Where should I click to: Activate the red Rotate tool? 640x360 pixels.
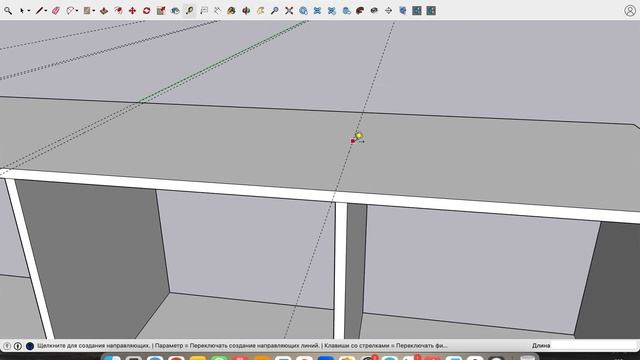coord(147,11)
